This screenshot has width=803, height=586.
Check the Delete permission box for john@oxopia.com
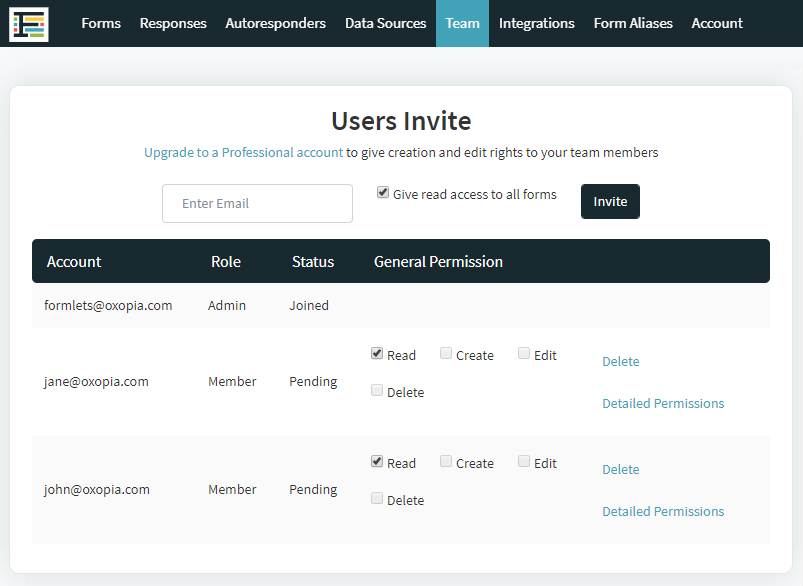coord(377,498)
